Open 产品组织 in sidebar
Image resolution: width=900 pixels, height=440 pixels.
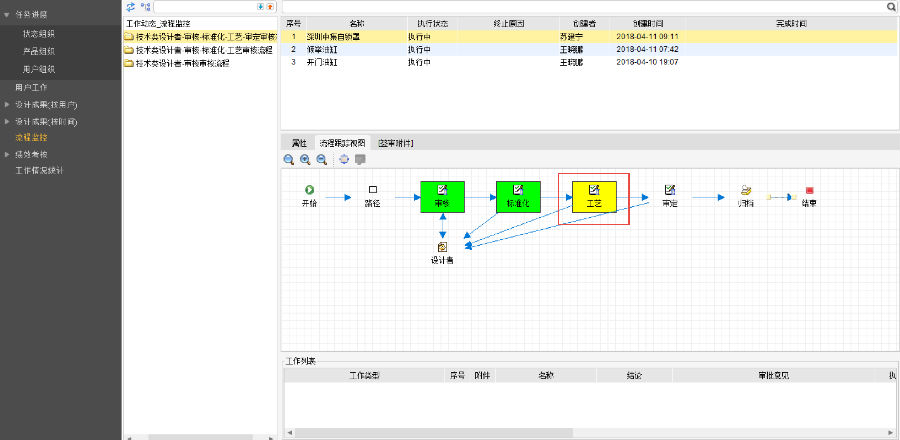(x=39, y=52)
